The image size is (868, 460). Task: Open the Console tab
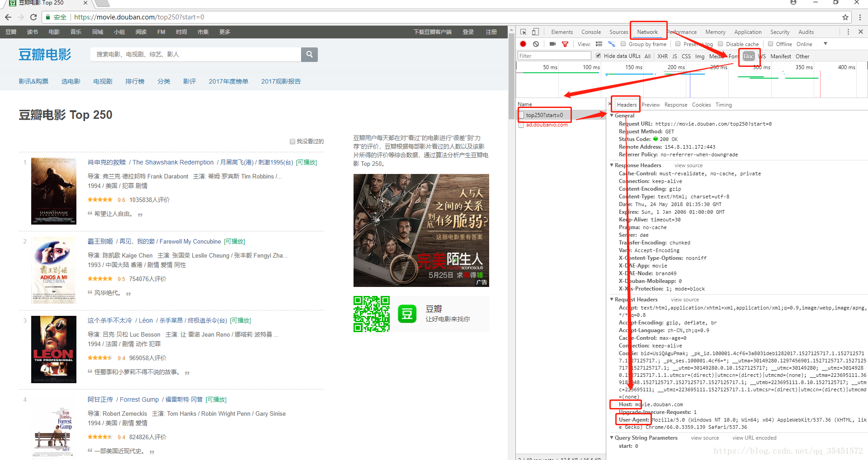(591, 32)
